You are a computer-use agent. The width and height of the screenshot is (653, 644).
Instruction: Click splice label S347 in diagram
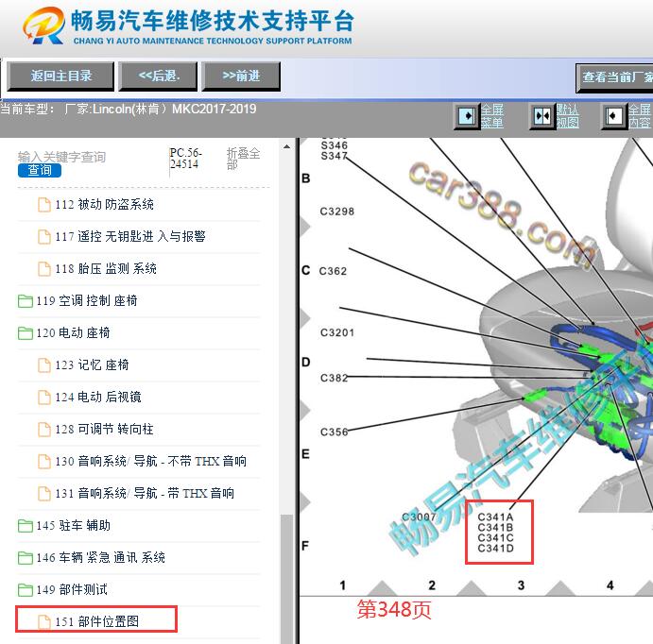point(334,156)
